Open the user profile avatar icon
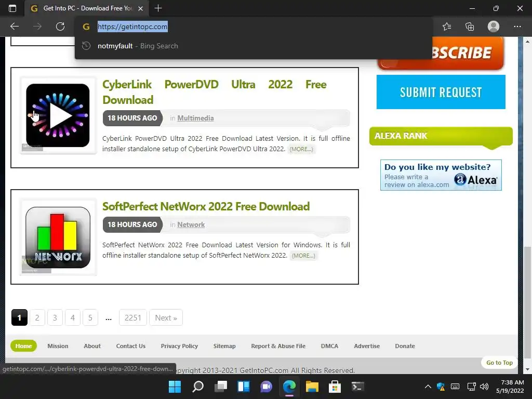 pos(494,26)
